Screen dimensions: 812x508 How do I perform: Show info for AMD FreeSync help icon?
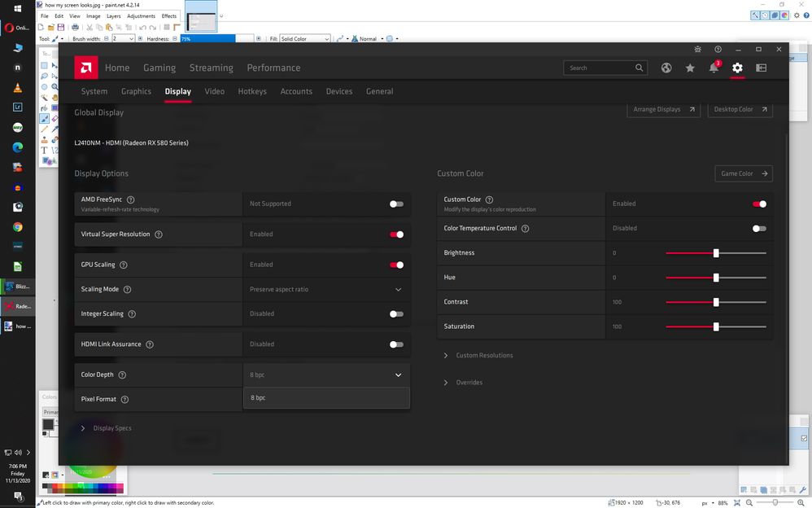coord(130,199)
